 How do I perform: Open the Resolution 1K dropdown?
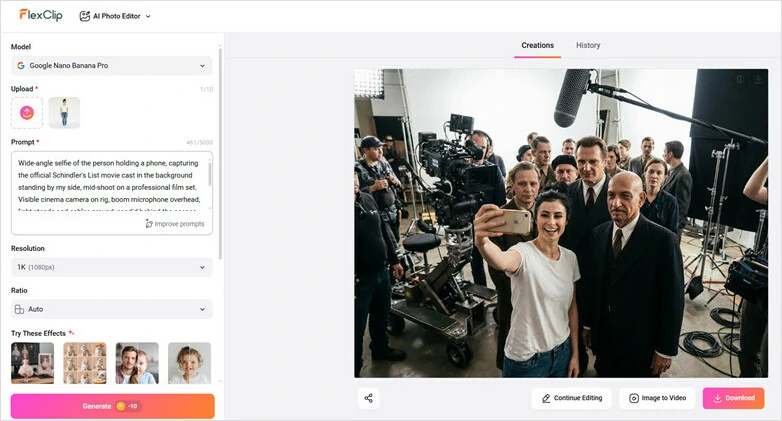pyautogui.click(x=112, y=267)
